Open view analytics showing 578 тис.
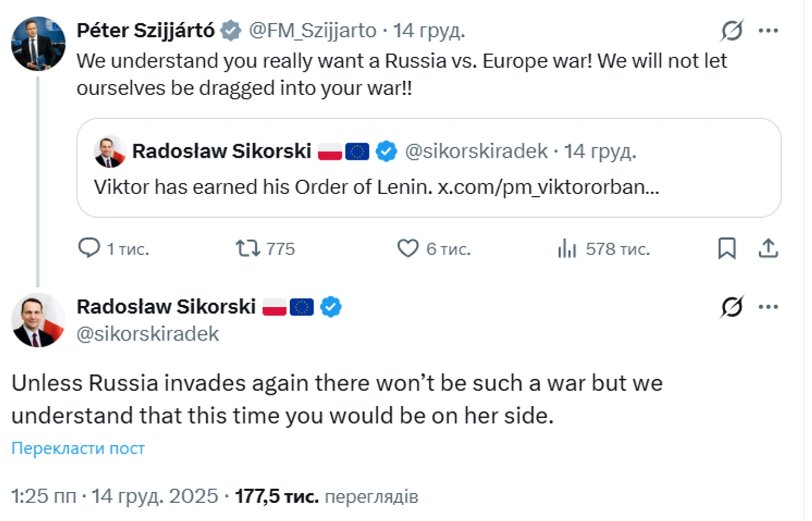Viewport: 812px width, 521px height. [567, 249]
